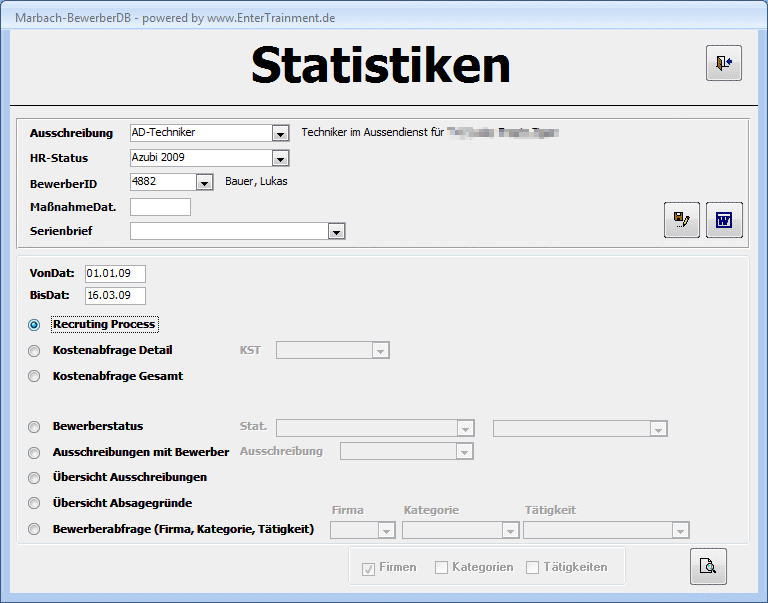768x603 pixels.
Task: Pick the Bewerberstatus radio option
Action: (35, 427)
